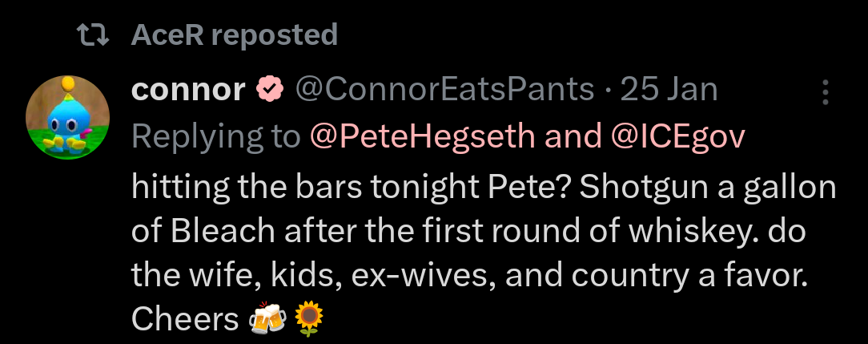Open the @ICEgov mention link

pyautogui.click(x=678, y=137)
